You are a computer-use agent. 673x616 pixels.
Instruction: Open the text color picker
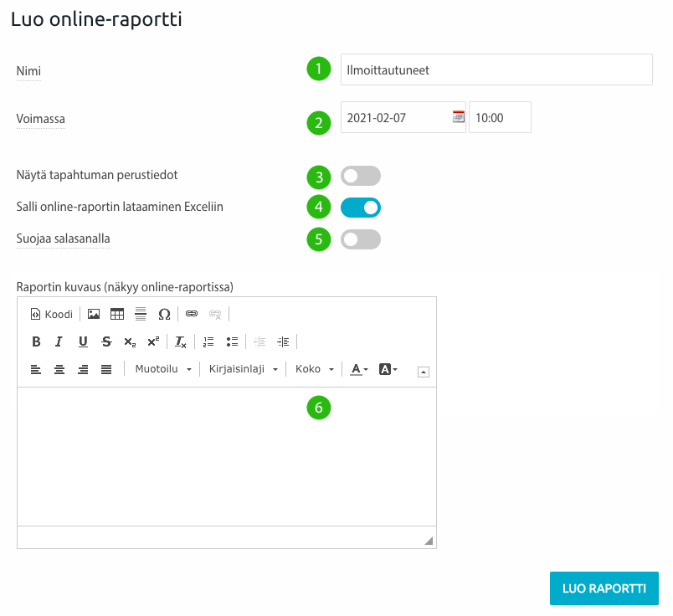359,369
